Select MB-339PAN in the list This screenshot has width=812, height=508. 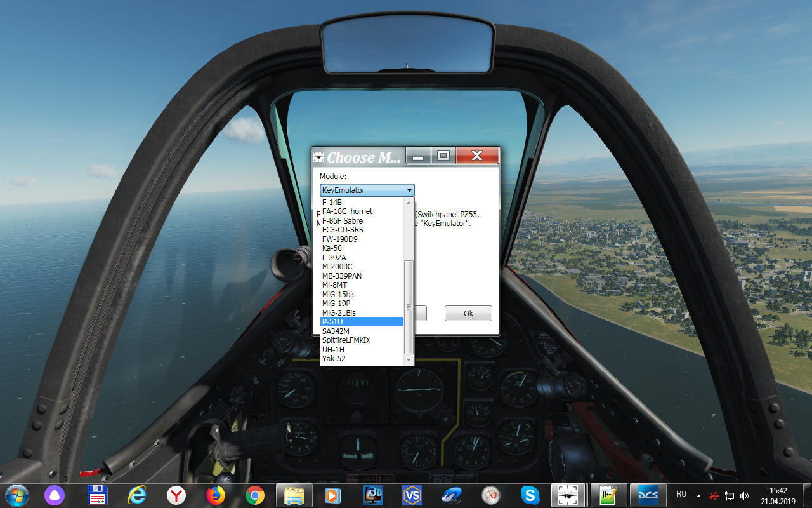(x=362, y=276)
